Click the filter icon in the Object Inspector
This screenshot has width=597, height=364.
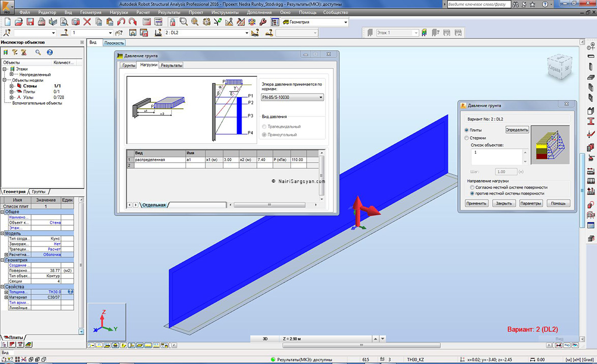point(15,52)
